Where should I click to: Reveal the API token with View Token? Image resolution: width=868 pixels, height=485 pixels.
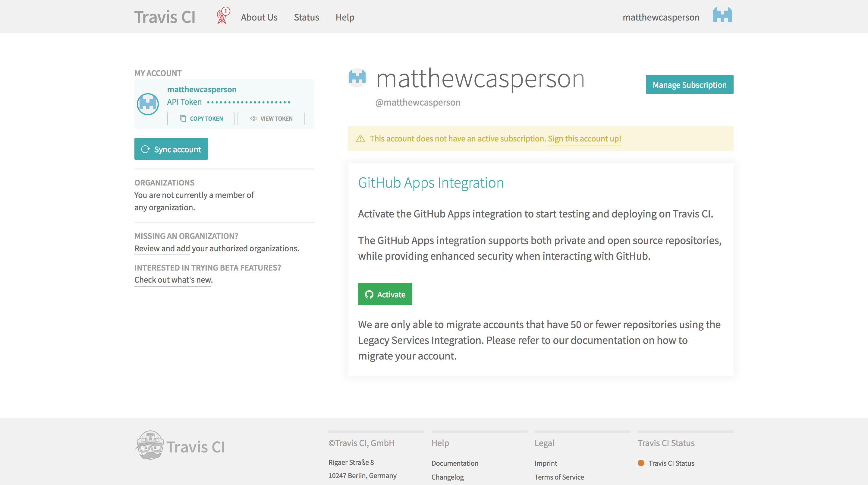[271, 118]
